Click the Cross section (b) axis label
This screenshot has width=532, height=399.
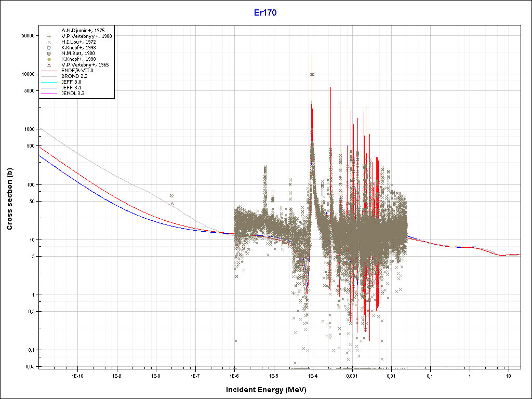click(9, 199)
